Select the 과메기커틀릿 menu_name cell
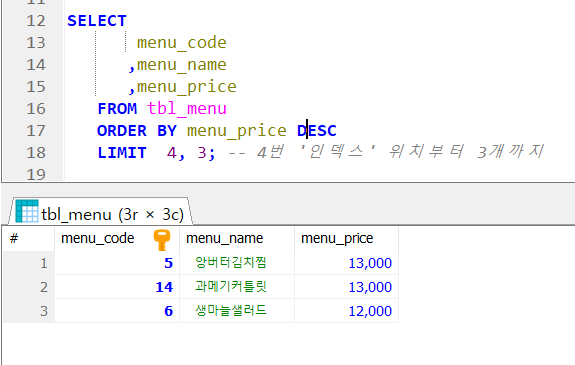 tap(237, 287)
